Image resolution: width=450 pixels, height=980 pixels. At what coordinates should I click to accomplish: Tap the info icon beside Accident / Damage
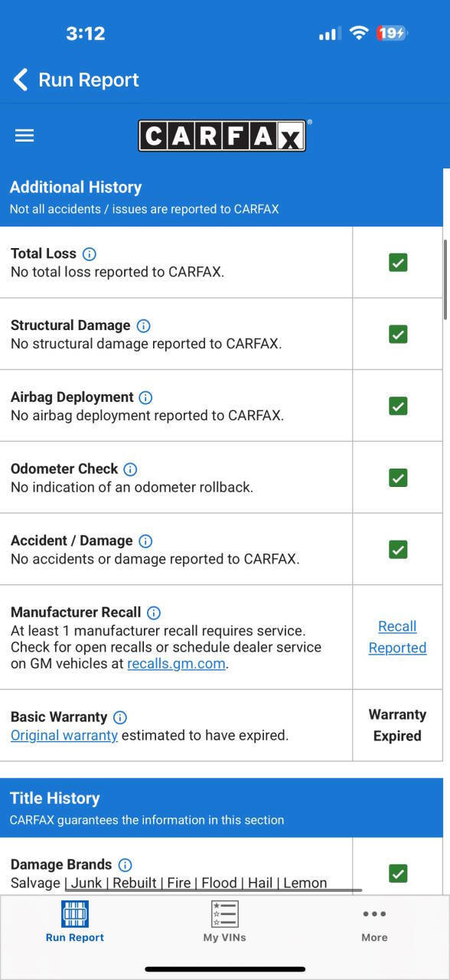tap(145, 541)
